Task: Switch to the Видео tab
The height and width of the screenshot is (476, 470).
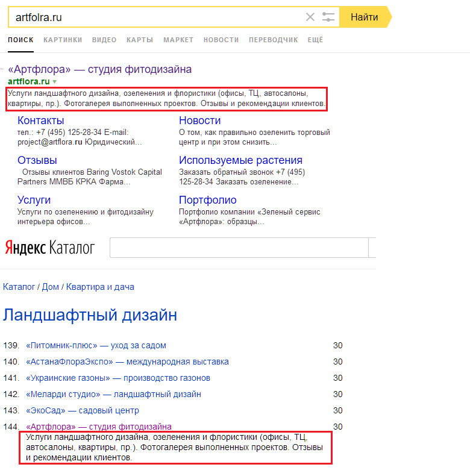Action: pos(104,40)
